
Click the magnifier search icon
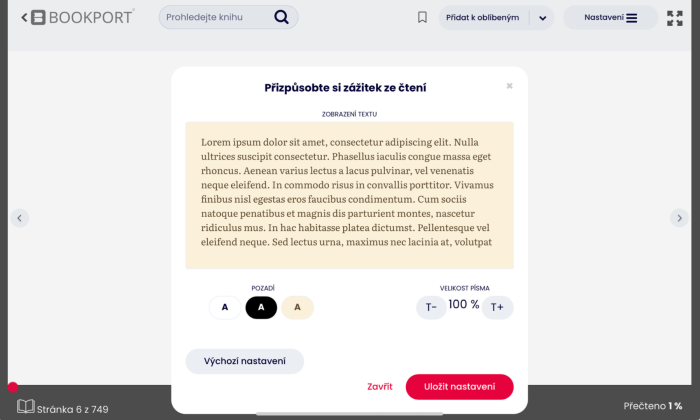[281, 17]
